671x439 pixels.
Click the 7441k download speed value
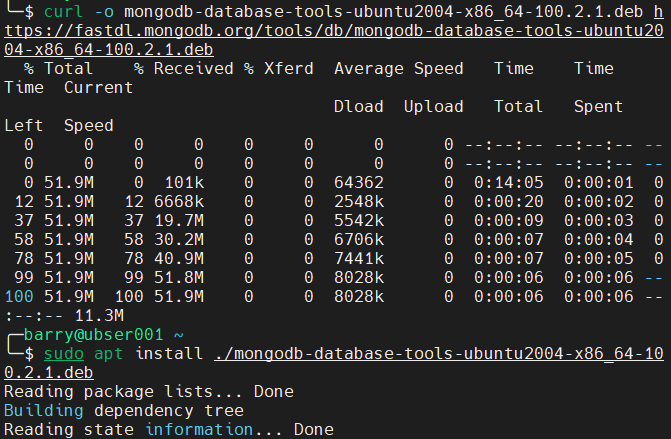(x=359, y=258)
